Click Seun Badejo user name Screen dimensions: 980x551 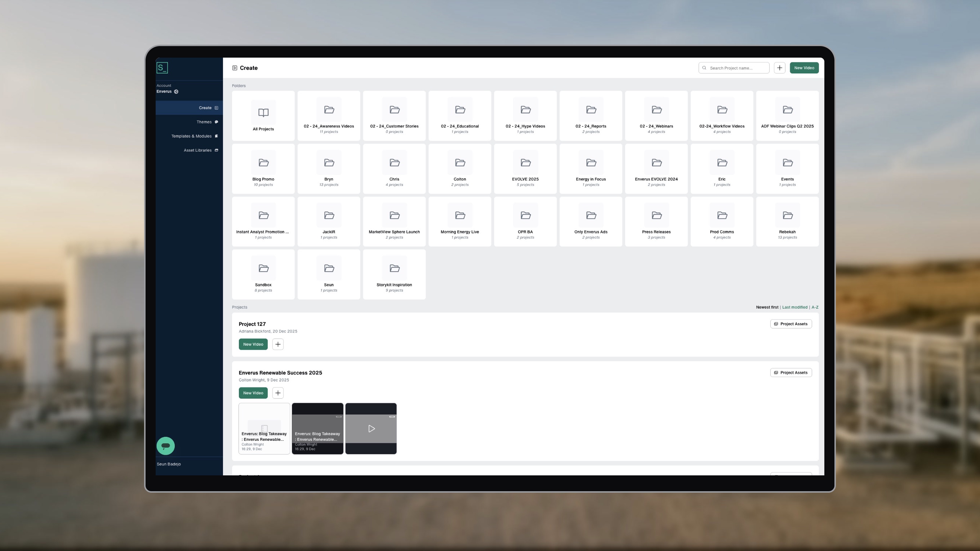169,464
